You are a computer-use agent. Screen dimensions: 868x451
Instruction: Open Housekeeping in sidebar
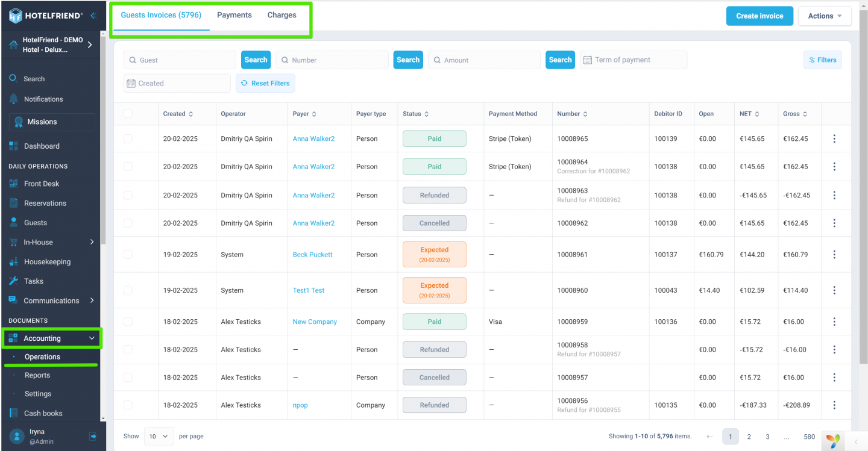[x=40, y=262]
